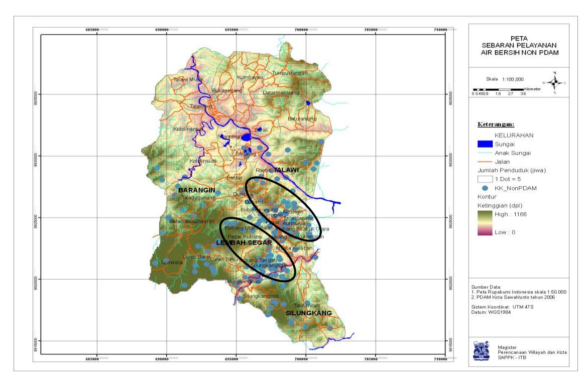Click the Kumbayau village label
Image resolution: width=588 pixels, height=382 pixels.
click(250, 77)
